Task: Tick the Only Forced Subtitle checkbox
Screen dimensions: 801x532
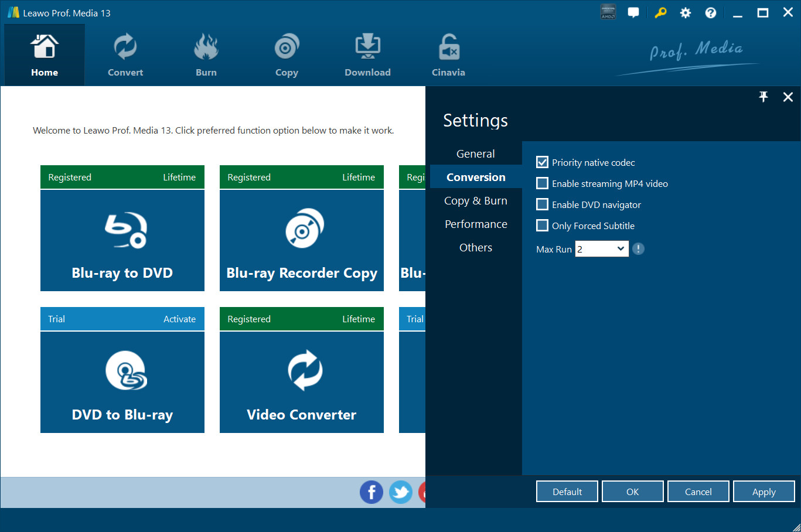Action: (543, 226)
